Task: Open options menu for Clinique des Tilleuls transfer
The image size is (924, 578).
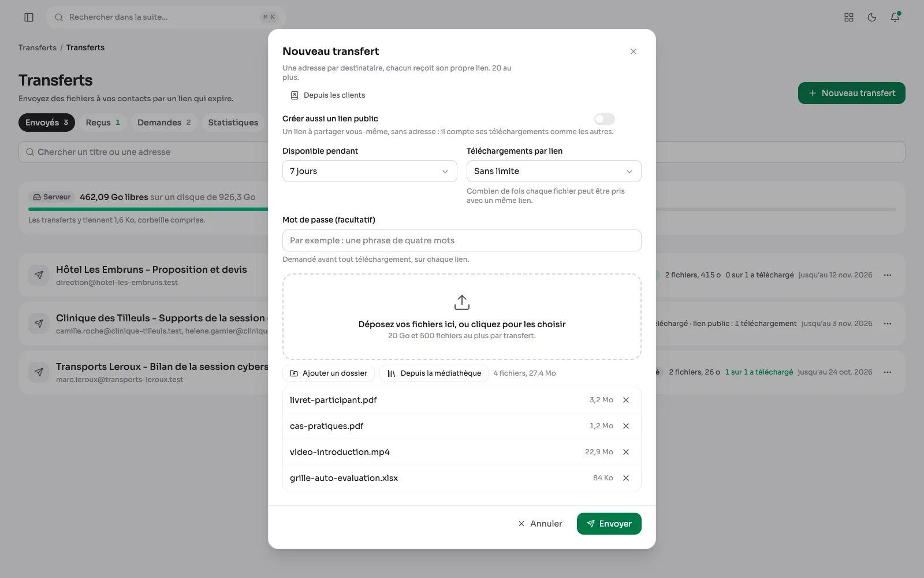Action: coord(888,324)
